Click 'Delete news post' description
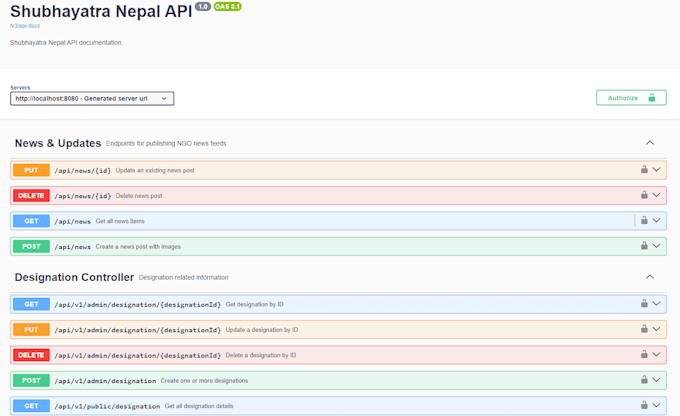Image resolution: width=680 pixels, height=416 pixels. click(x=139, y=196)
